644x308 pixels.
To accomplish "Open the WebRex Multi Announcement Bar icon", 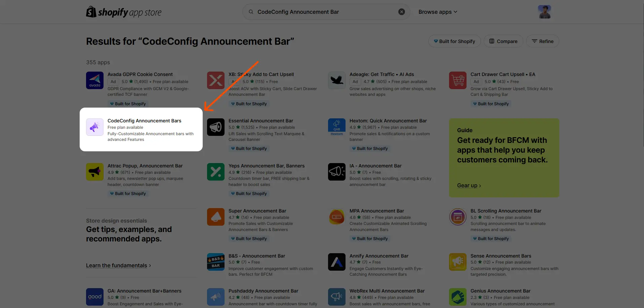I will [x=337, y=297].
